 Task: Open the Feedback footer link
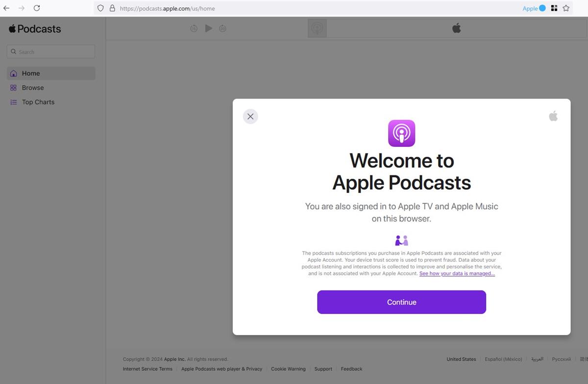(351, 369)
